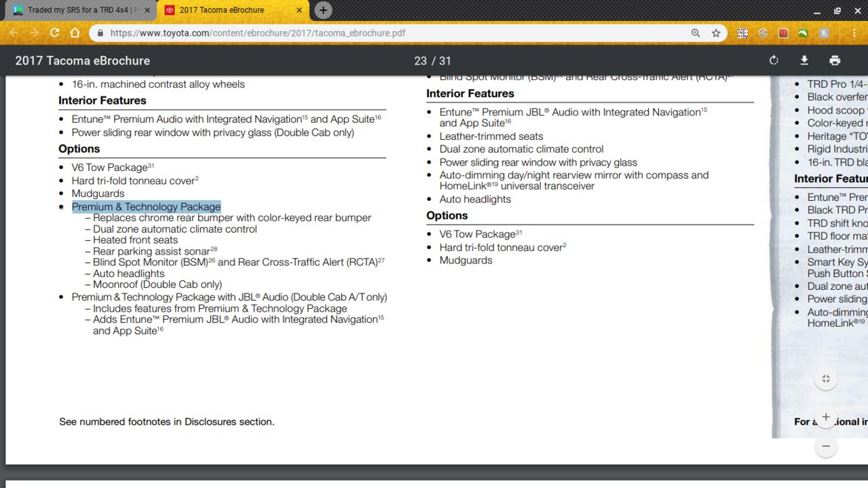868x488 pixels.
Task: Click Moonroof (Double Cab only) line
Action: pyautogui.click(x=157, y=284)
